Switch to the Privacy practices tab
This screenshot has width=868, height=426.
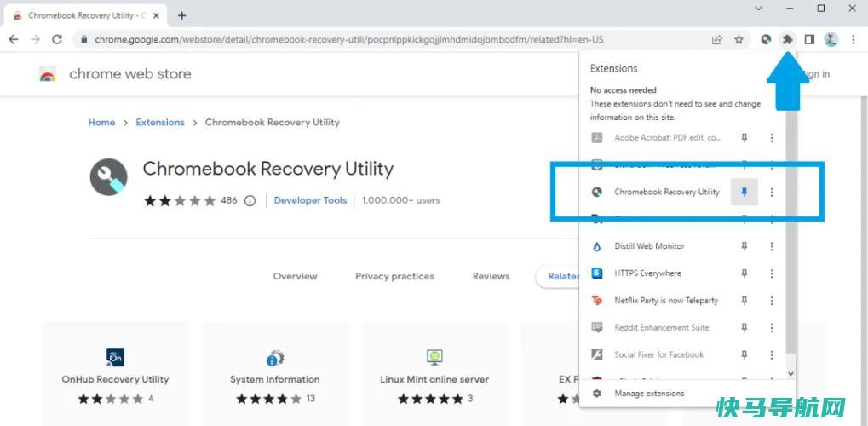tap(394, 276)
